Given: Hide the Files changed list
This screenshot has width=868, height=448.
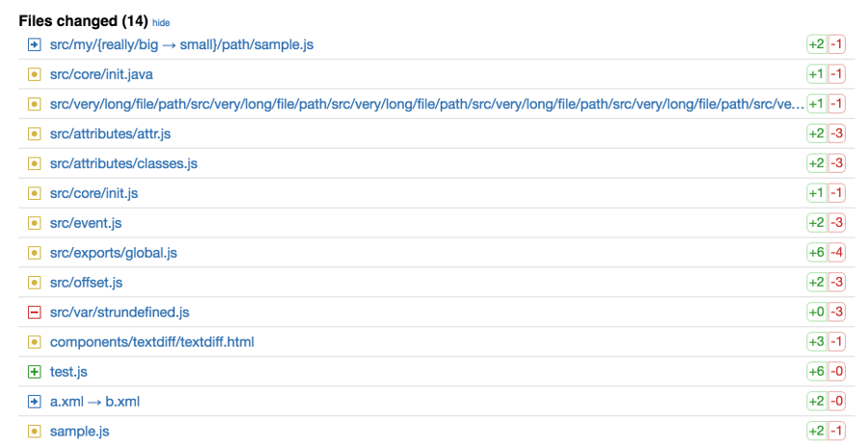Looking at the screenshot, I should coord(161,22).
